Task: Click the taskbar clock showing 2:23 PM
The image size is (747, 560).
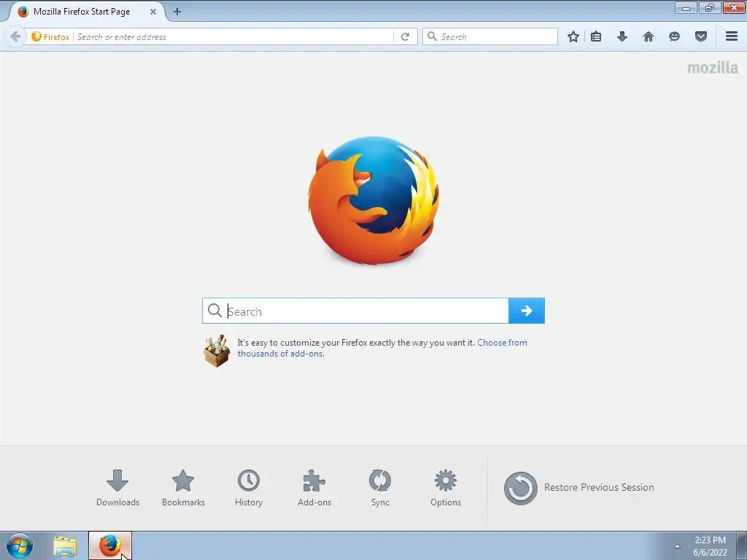Action: (x=710, y=546)
